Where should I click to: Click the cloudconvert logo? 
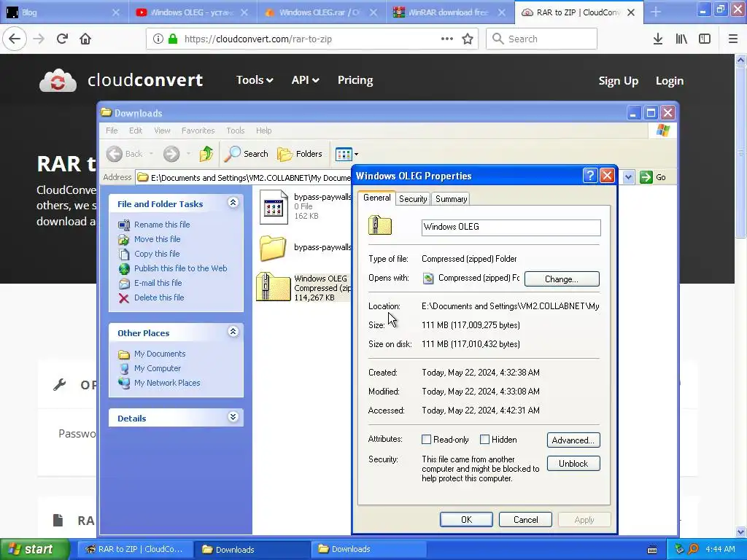pyautogui.click(x=122, y=80)
